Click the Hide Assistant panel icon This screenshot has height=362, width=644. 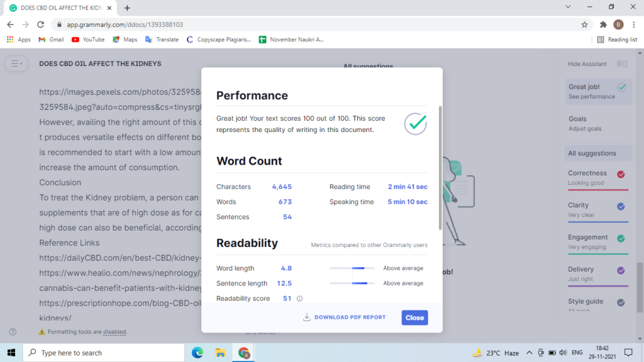click(622, 63)
